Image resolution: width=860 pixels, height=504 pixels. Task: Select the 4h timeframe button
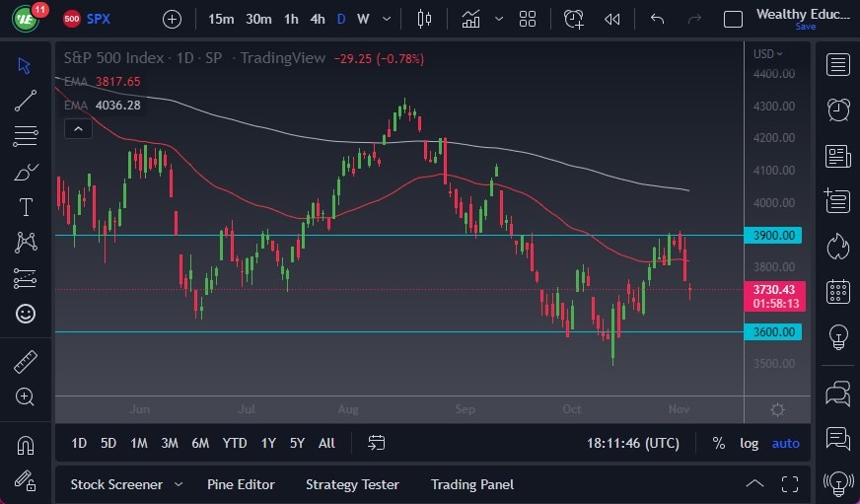tap(317, 19)
